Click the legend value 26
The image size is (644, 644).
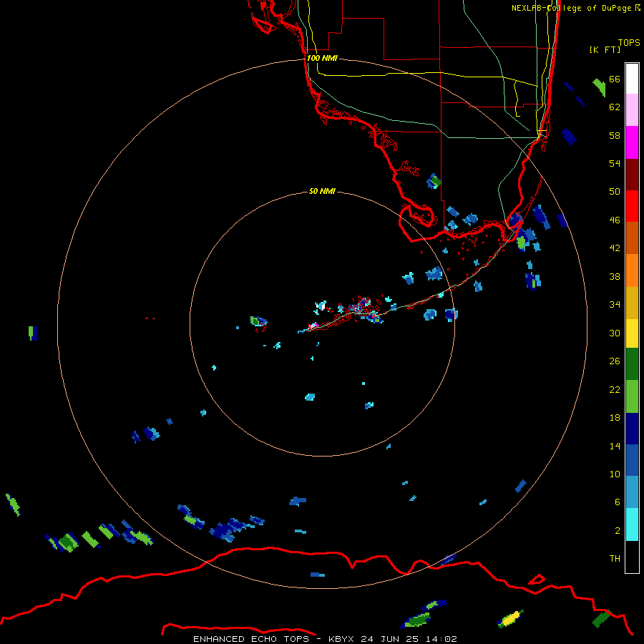click(x=615, y=361)
